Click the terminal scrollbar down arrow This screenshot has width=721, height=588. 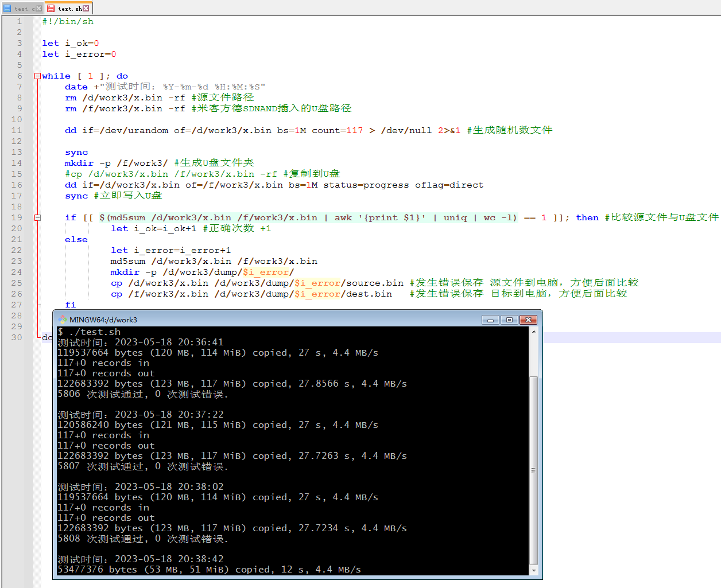pyautogui.click(x=533, y=570)
